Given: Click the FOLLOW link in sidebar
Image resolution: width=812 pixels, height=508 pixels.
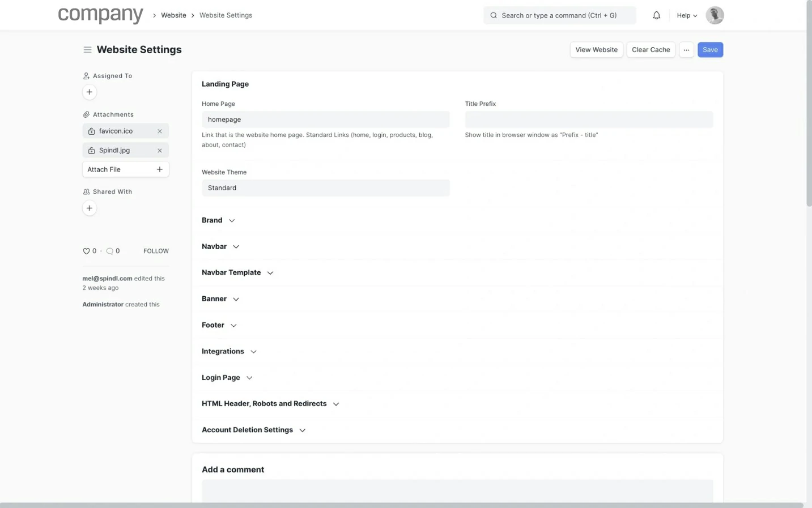Looking at the screenshot, I should click(156, 251).
